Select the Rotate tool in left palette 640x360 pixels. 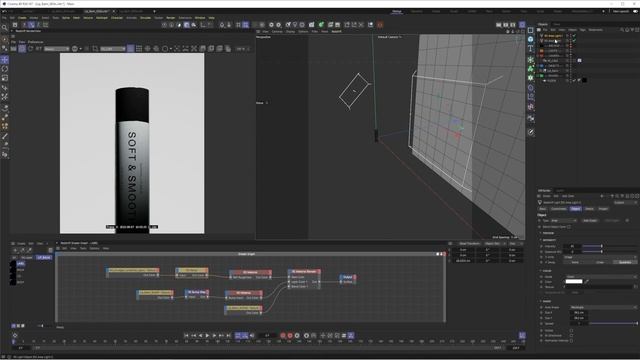[x=4, y=69]
